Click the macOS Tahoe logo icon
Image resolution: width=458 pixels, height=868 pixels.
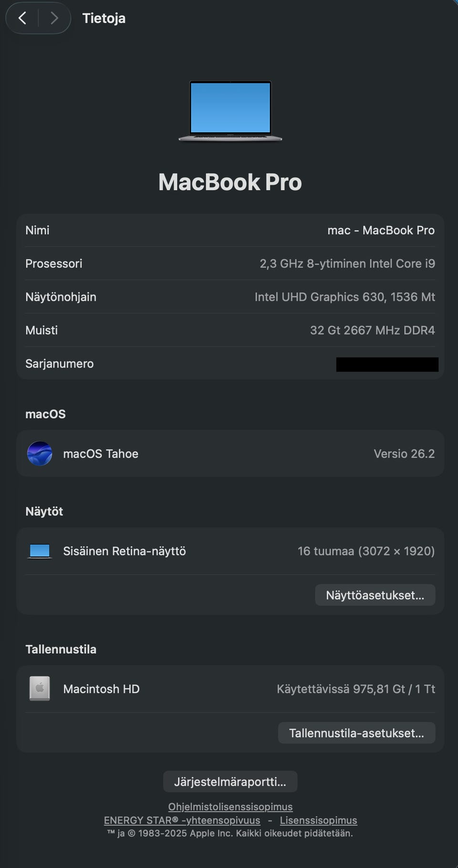click(40, 454)
